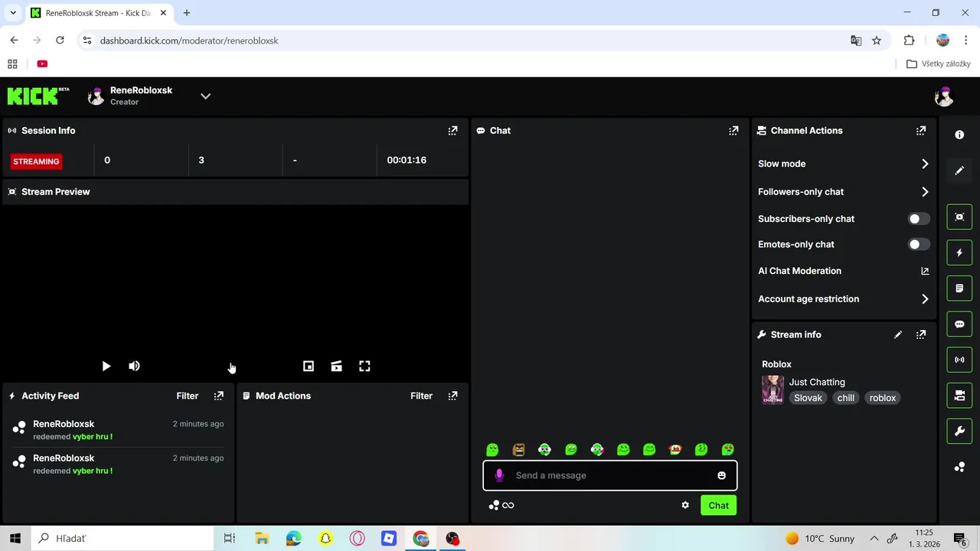Viewport: 980px width, 551px height.
Task: Pop out the Activity Feed panel
Action: [x=219, y=396]
